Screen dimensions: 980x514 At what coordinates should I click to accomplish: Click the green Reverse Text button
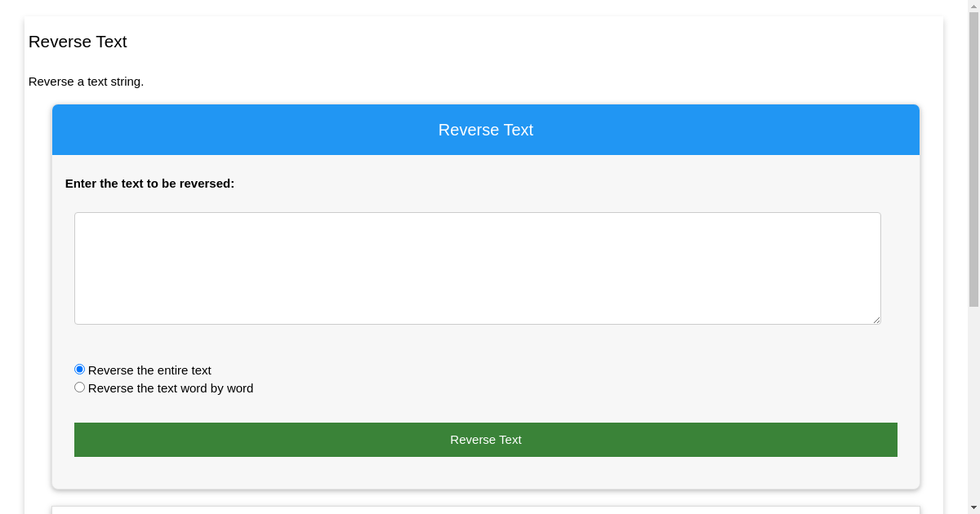485,440
